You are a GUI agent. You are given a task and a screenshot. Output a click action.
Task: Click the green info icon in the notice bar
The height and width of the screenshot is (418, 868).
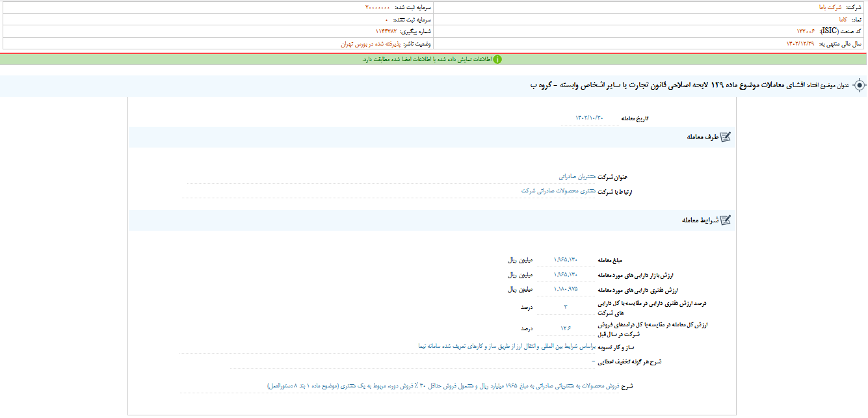click(x=497, y=59)
